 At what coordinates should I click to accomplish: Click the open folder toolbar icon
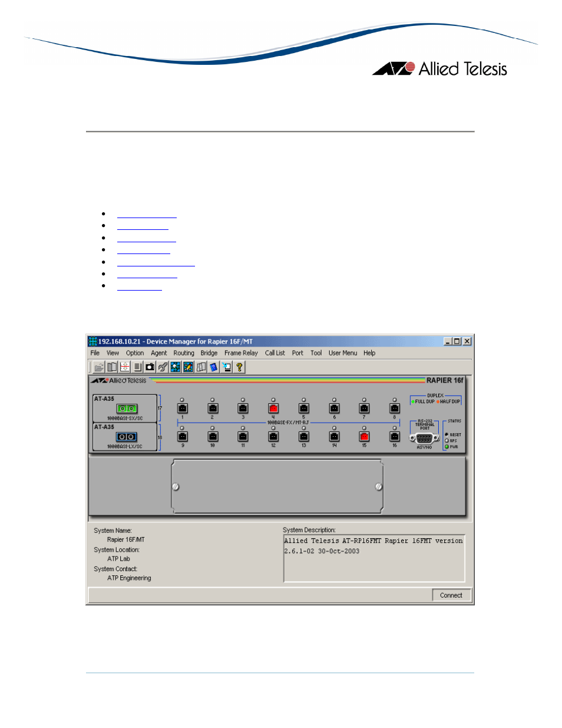click(99, 367)
